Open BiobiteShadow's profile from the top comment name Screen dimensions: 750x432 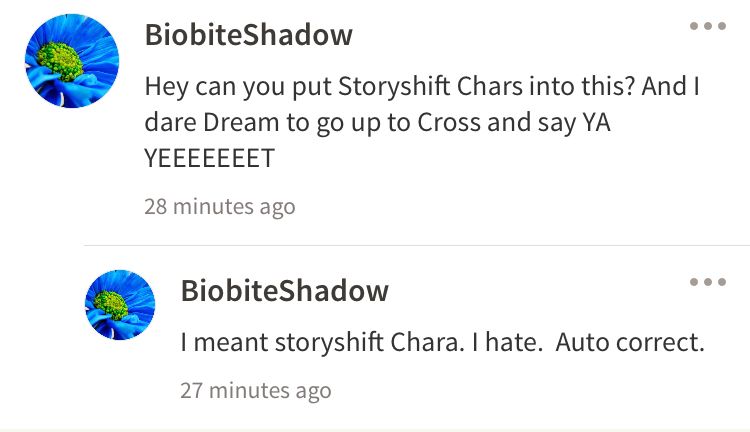[249, 35]
